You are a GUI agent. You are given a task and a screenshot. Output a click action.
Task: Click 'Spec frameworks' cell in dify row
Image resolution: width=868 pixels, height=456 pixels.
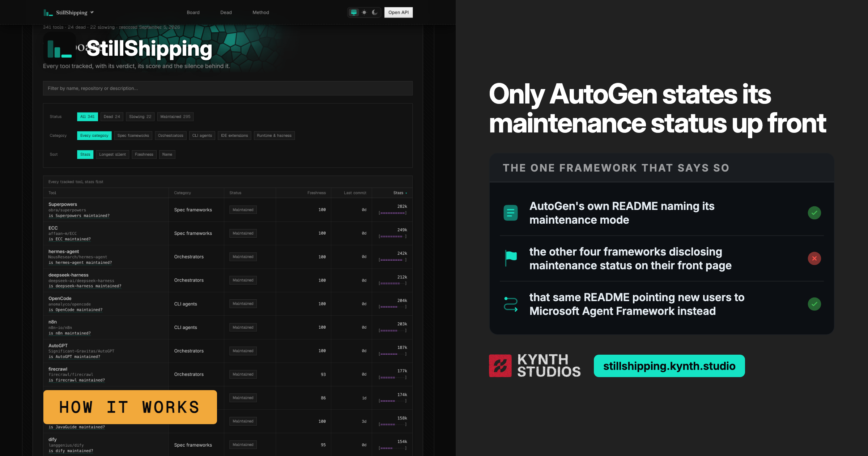pyautogui.click(x=193, y=445)
